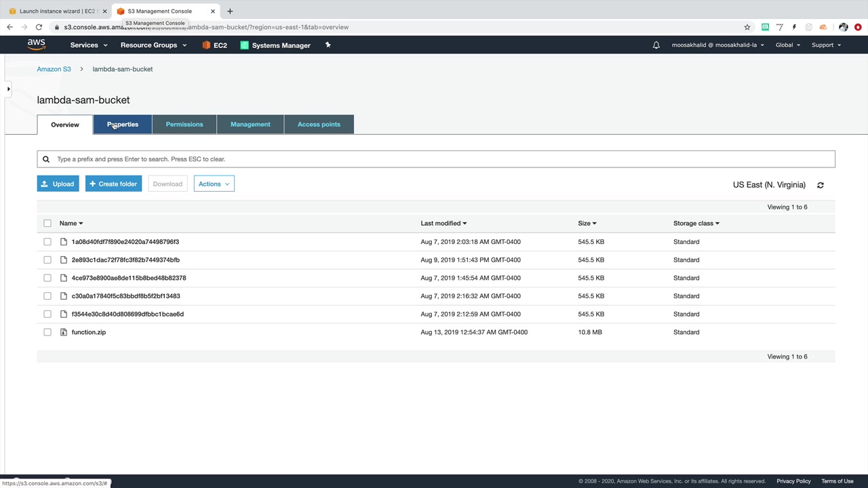Image resolution: width=868 pixels, height=488 pixels.
Task: Click the search magnifier icon in the prefix box
Action: pyautogui.click(x=46, y=159)
